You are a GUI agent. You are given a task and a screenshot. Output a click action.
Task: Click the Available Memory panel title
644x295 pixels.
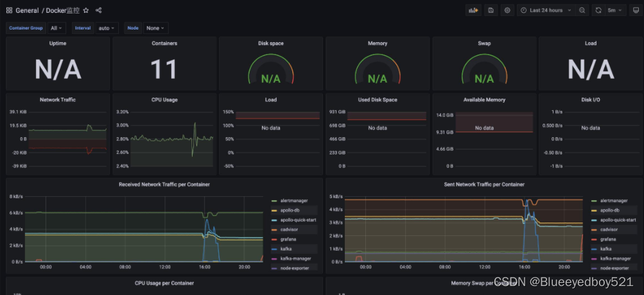[x=484, y=99]
